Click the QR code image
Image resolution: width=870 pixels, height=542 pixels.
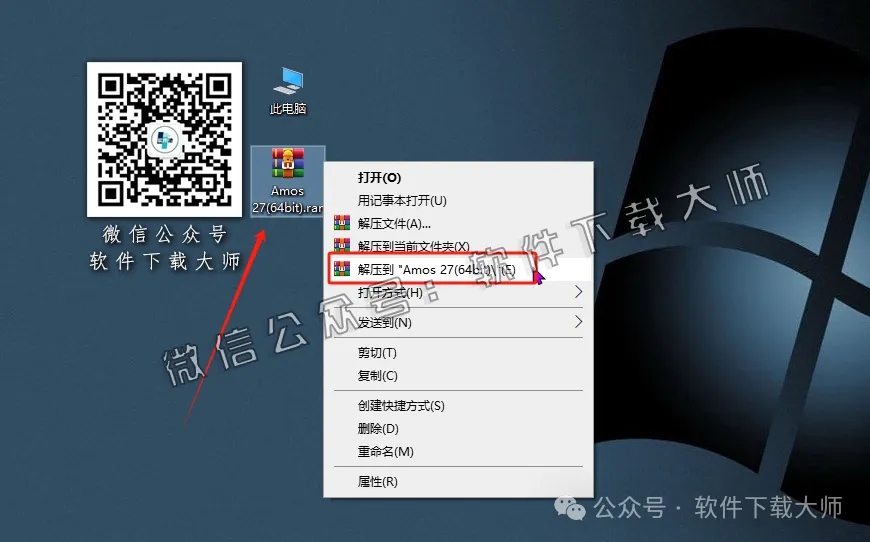pos(164,139)
